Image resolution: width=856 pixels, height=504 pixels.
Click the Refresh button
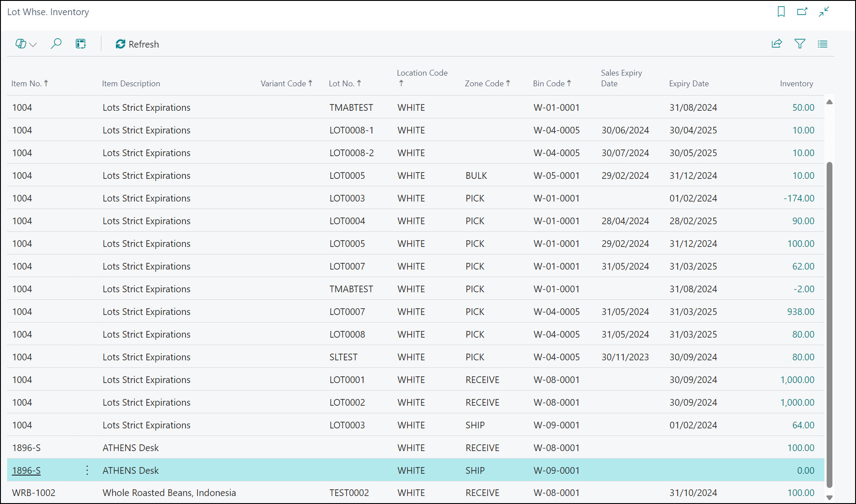[x=137, y=44]
